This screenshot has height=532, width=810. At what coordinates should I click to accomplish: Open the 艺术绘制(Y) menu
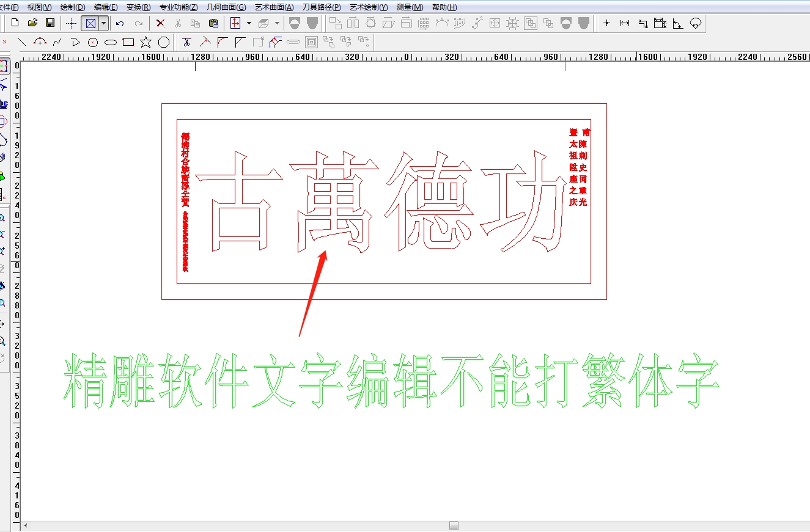tap(369, 7)
